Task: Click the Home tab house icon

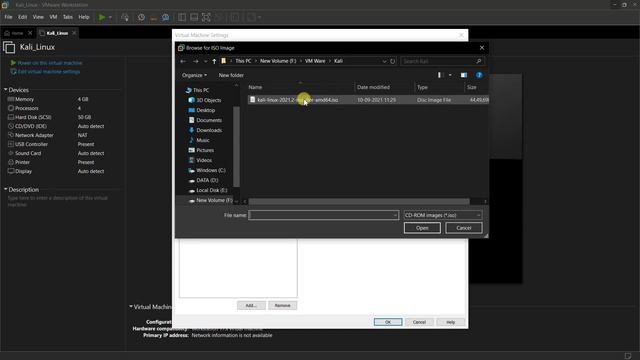Action: [7, 33]
